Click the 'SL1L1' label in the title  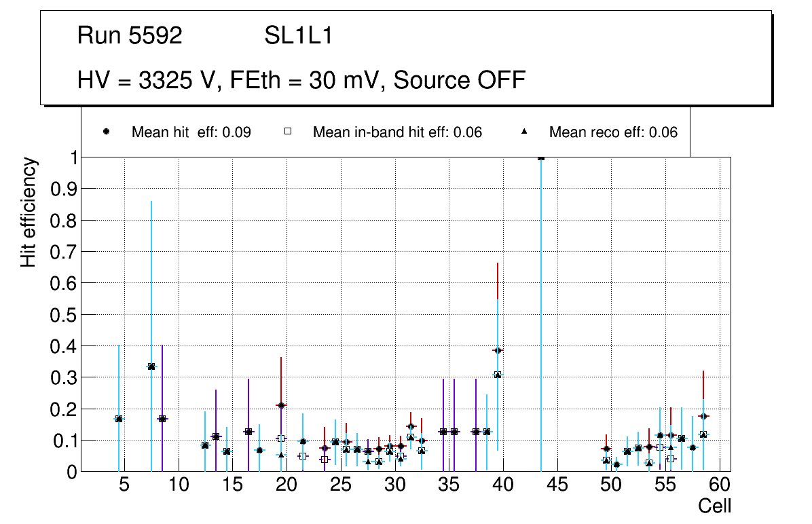[x=298, y=35]
